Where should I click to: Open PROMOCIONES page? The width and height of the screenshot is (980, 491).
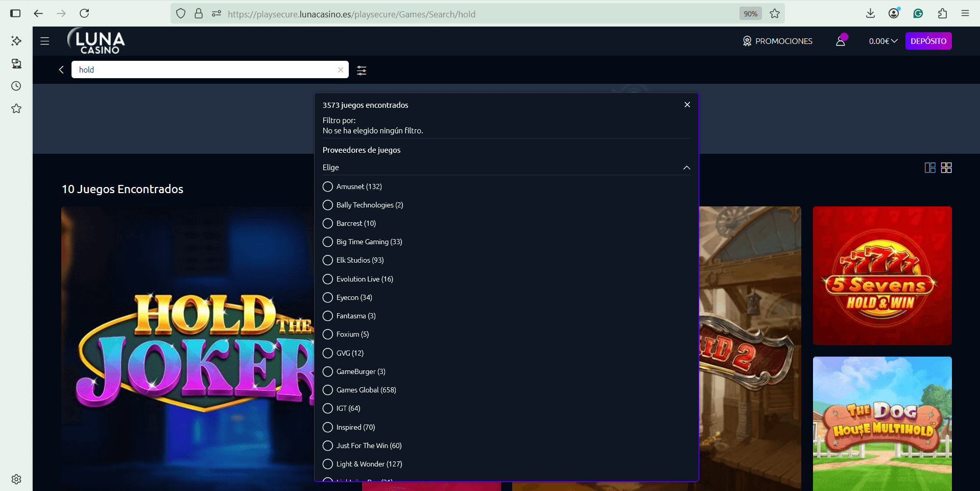click(777, 41)
